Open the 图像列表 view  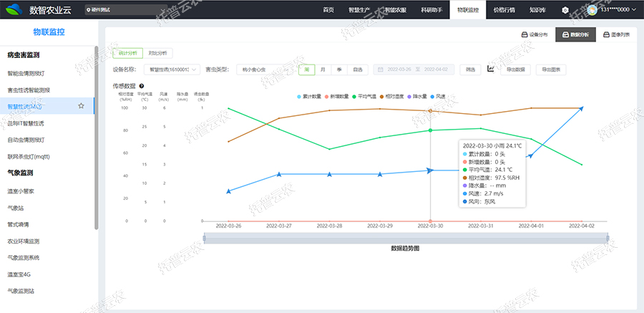615,34
